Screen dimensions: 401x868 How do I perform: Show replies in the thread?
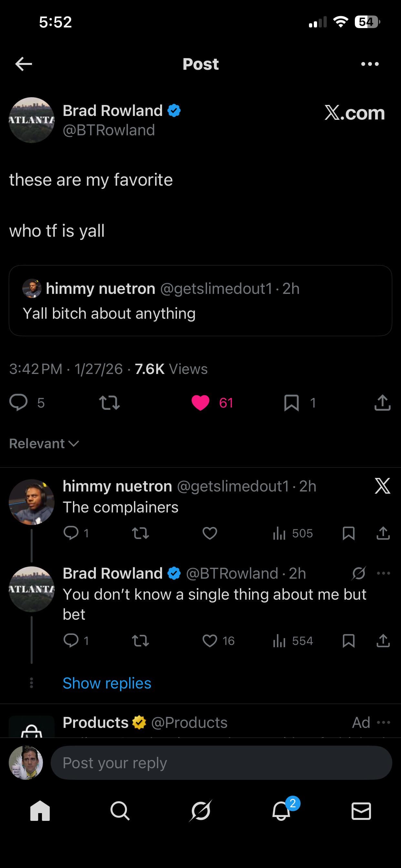pos(107,683)
